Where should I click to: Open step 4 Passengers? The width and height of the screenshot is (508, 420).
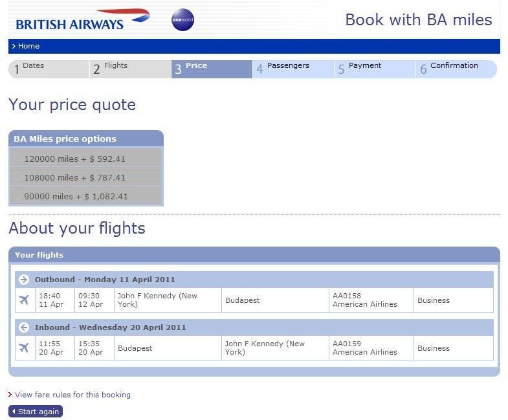point(293,69)
